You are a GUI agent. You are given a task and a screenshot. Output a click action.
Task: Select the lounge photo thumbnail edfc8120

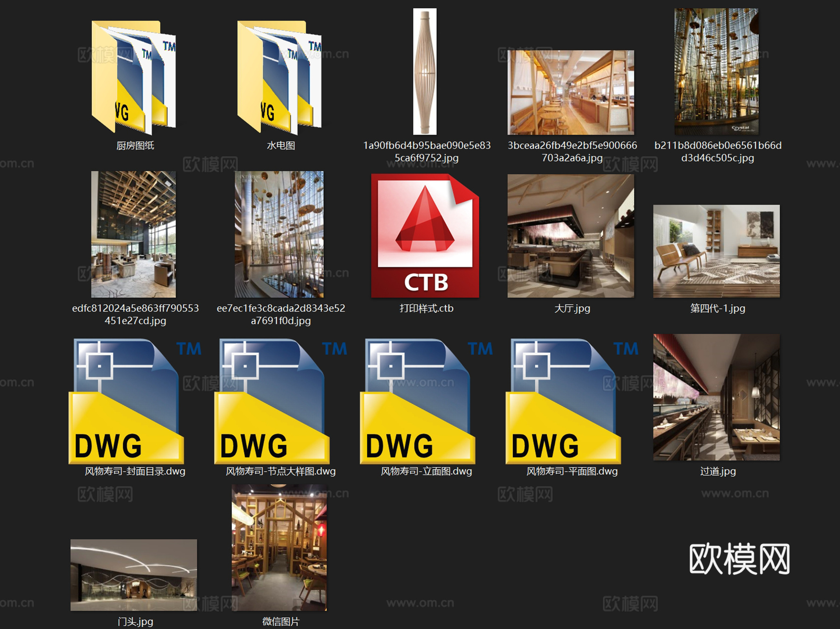[x=133, y=234]
